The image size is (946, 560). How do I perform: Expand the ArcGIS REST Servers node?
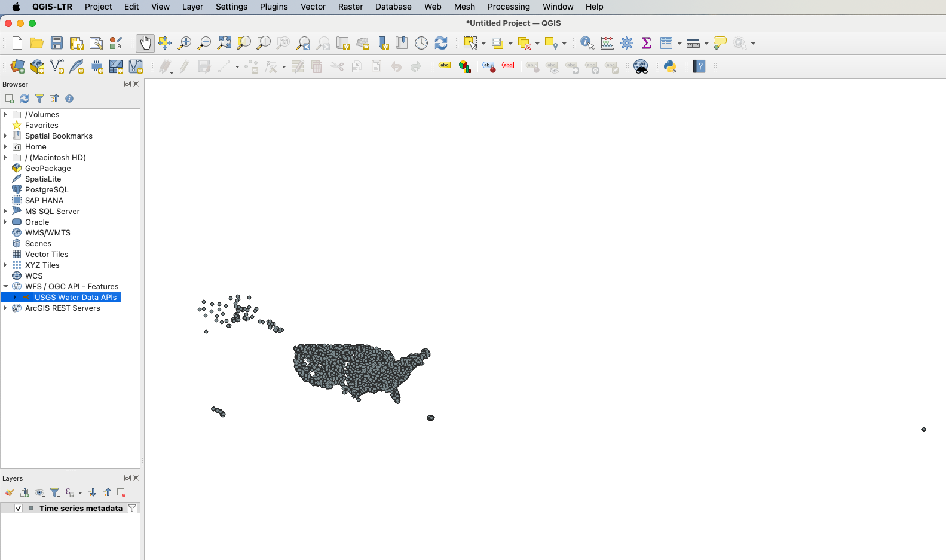coord(5,308)
